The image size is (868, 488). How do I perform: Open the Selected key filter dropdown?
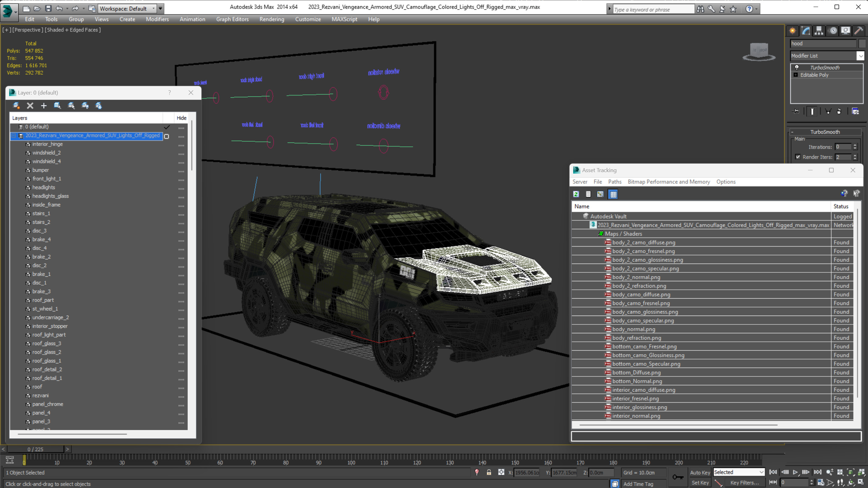(739, 472)
